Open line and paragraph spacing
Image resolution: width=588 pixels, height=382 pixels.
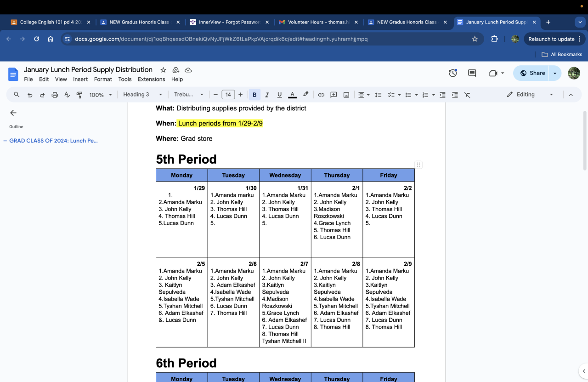point(378,95)
